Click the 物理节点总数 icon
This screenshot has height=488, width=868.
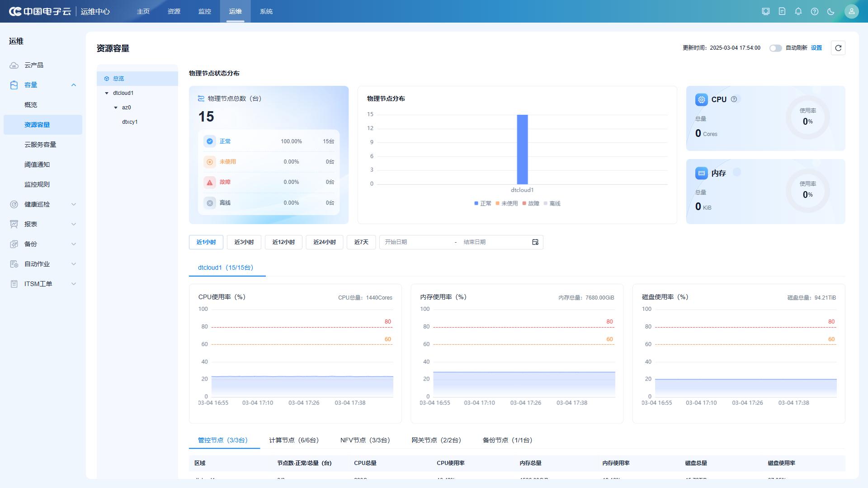point(201,99)
